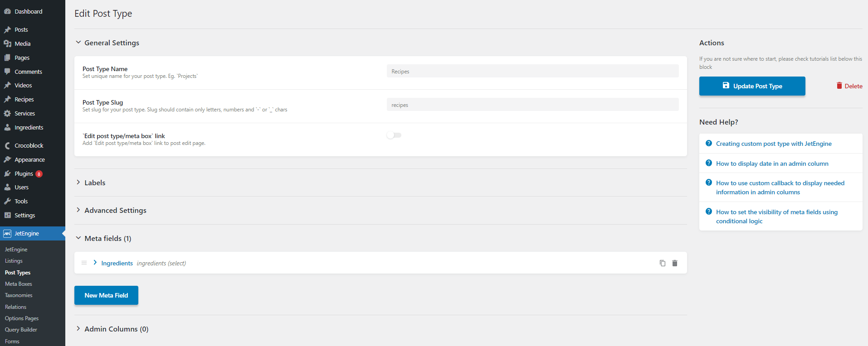Viewport: 868px width, 346px height.
Task: Click the Recipes pin icon
Action: [7, 99]
